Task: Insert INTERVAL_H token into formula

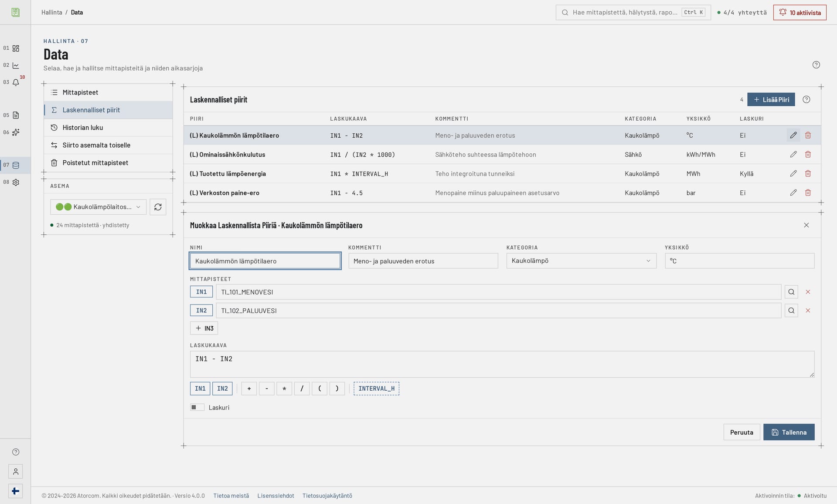Action: 376,389
